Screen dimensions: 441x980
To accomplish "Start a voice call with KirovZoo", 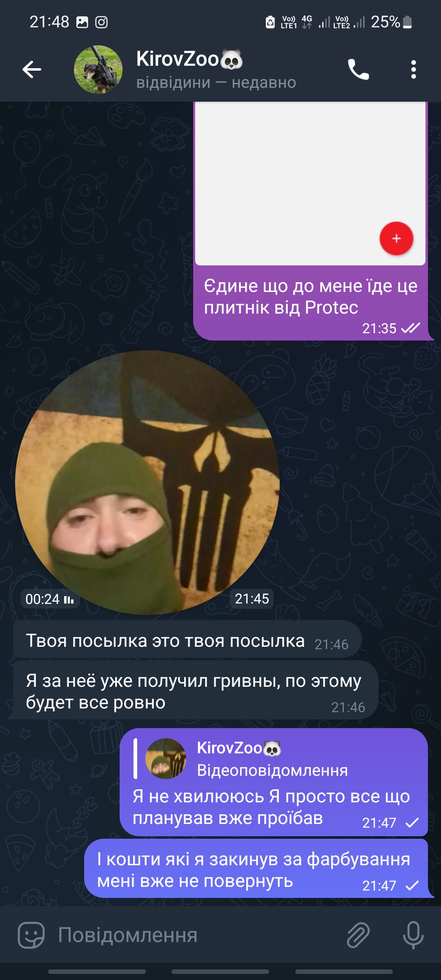I will point(358,69).
